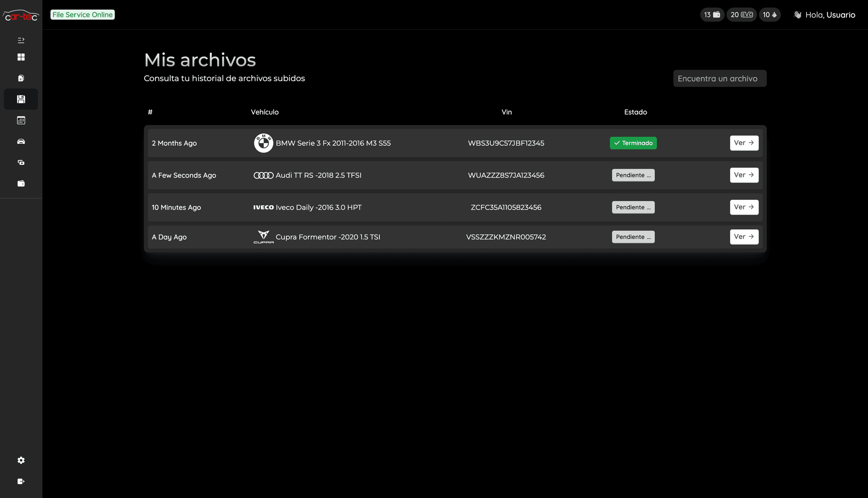Image resolution: width=868 pixels, height=498 pixels.
Task: Click Ver button for Audi TT RS
Action: tap(744, 175)
